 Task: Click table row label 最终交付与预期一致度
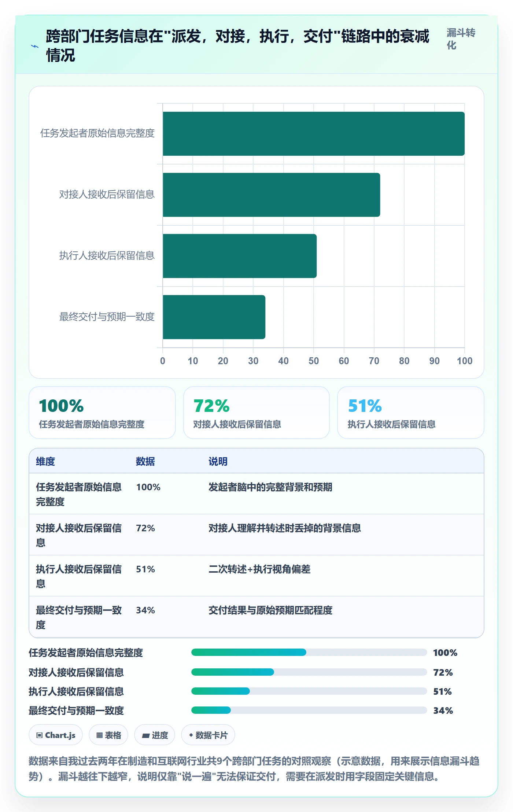[79, 617]
